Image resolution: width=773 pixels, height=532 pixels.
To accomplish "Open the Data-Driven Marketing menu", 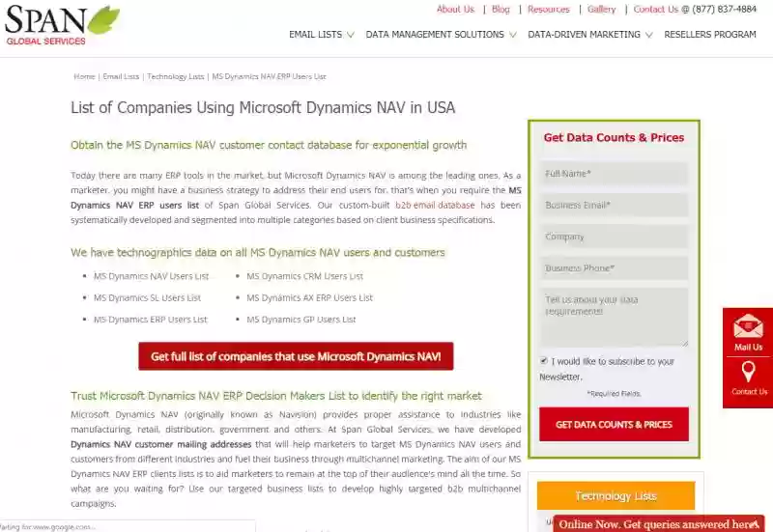I will coord(585,35).
